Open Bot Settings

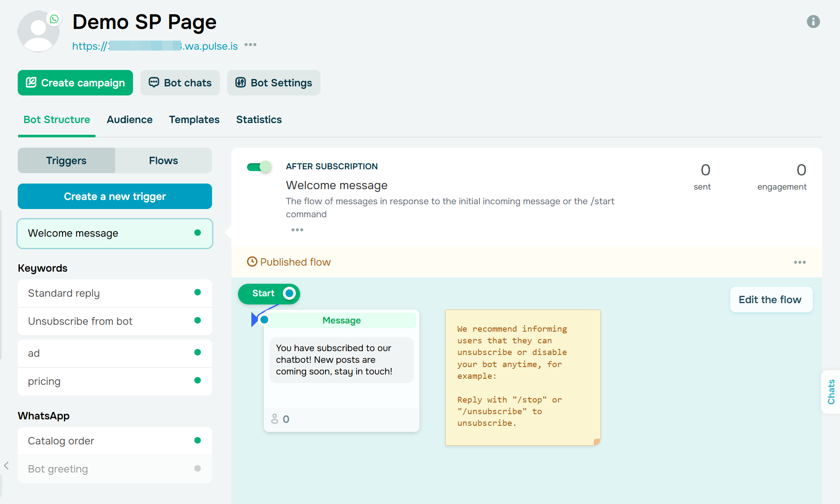[x=273, y=83]
